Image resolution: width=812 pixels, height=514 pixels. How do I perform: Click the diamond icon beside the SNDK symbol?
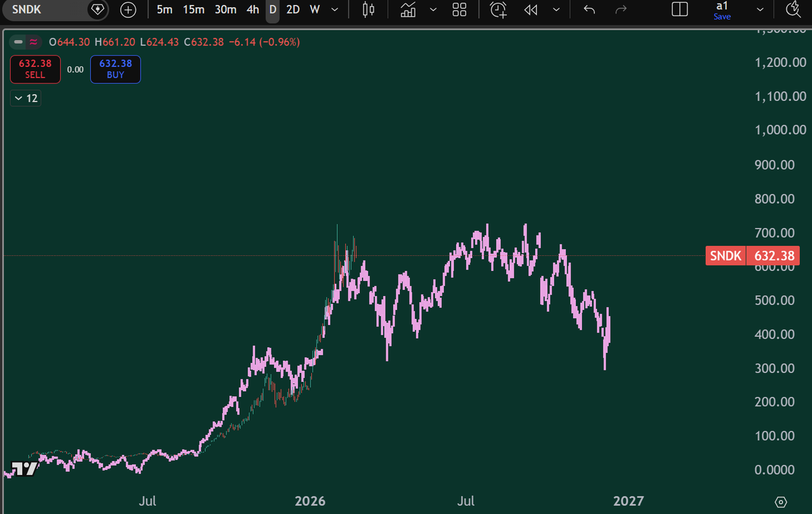click(x=97, y=9)
